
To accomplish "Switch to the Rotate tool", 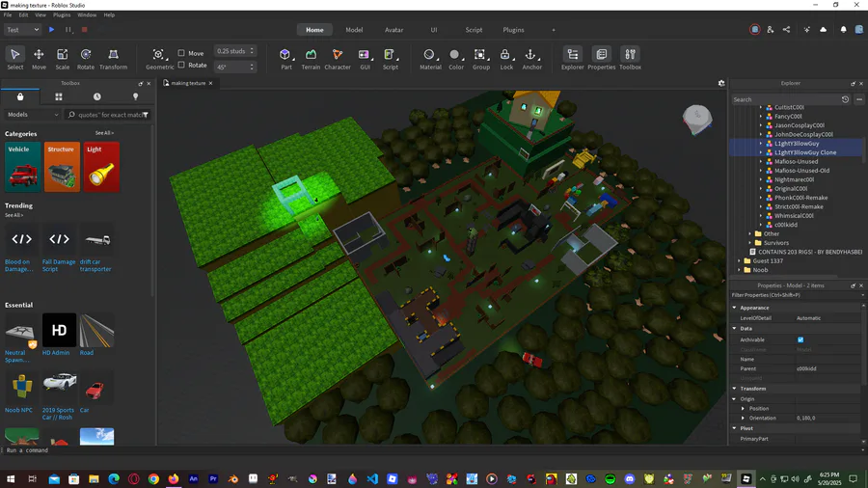I will pos(85,58).
